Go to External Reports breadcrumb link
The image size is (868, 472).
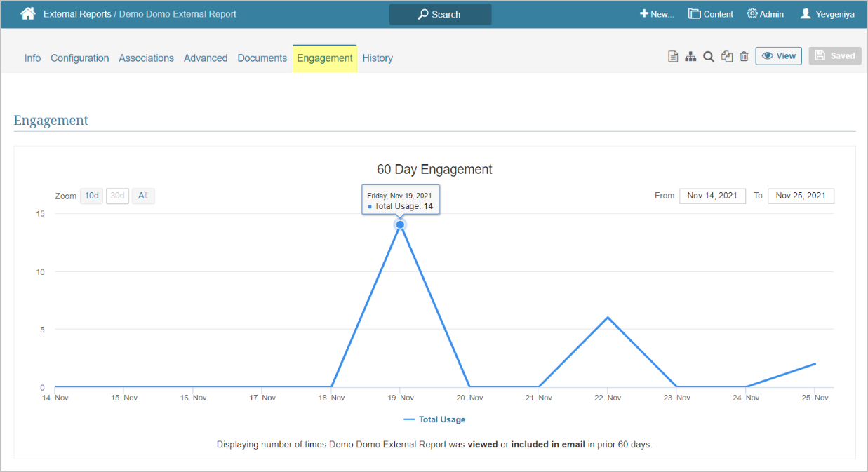point(77,14)
